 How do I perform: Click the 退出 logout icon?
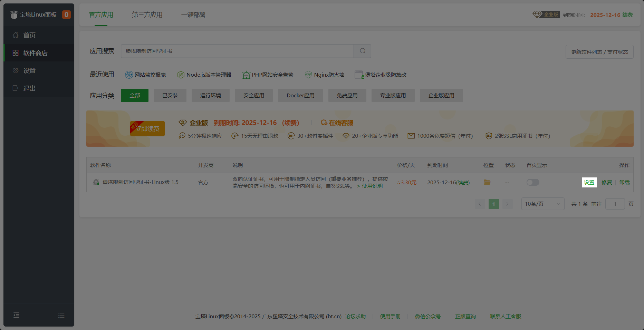15,88
